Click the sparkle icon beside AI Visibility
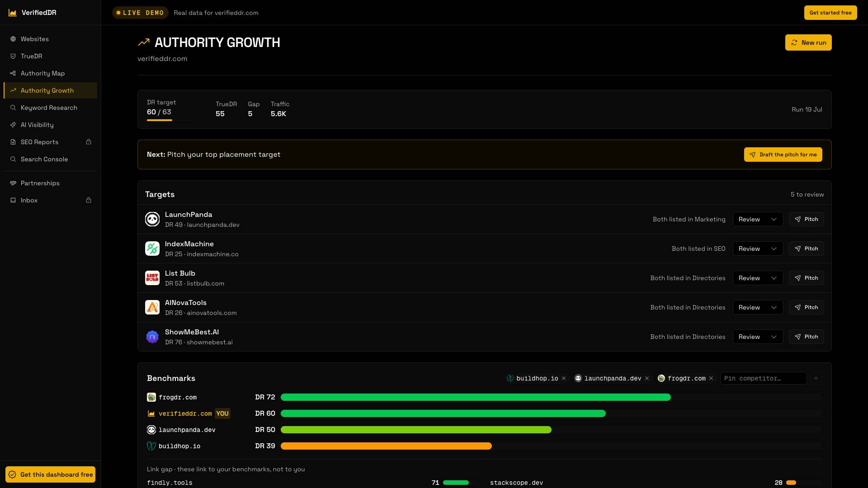 point(13,125)
